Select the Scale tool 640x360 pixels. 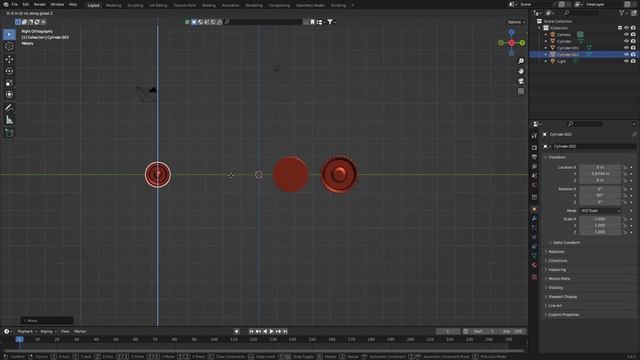click(9, 83)
